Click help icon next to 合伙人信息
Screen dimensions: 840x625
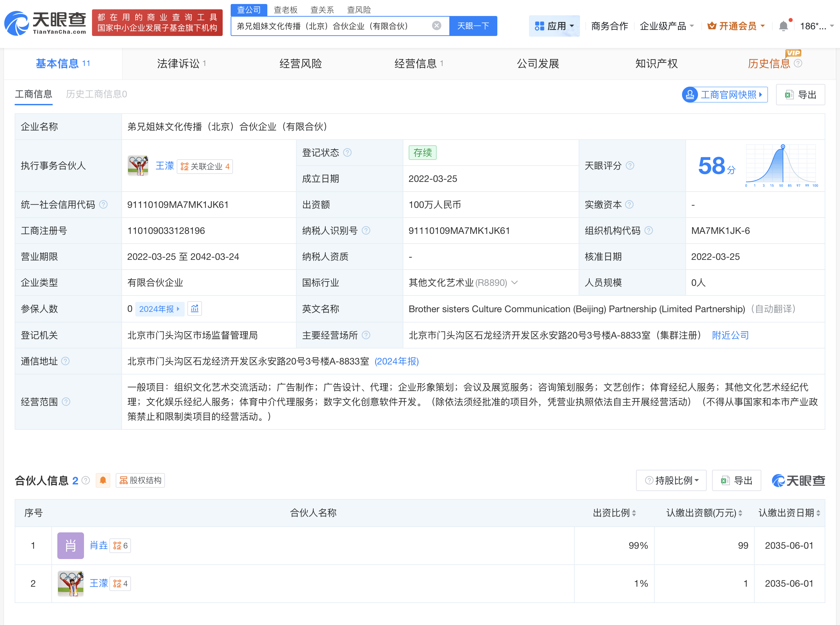pos(86,480)
